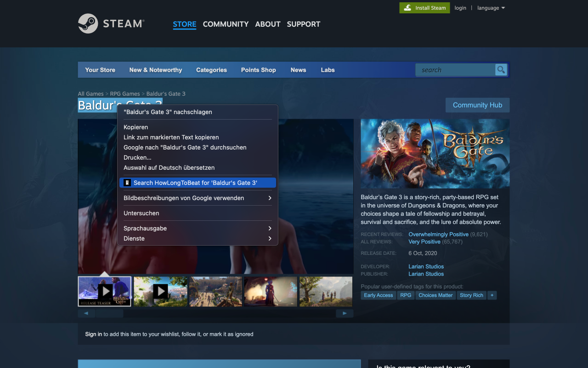
Task: Click the plus button to add tags
Action: [x=492, y=295]
